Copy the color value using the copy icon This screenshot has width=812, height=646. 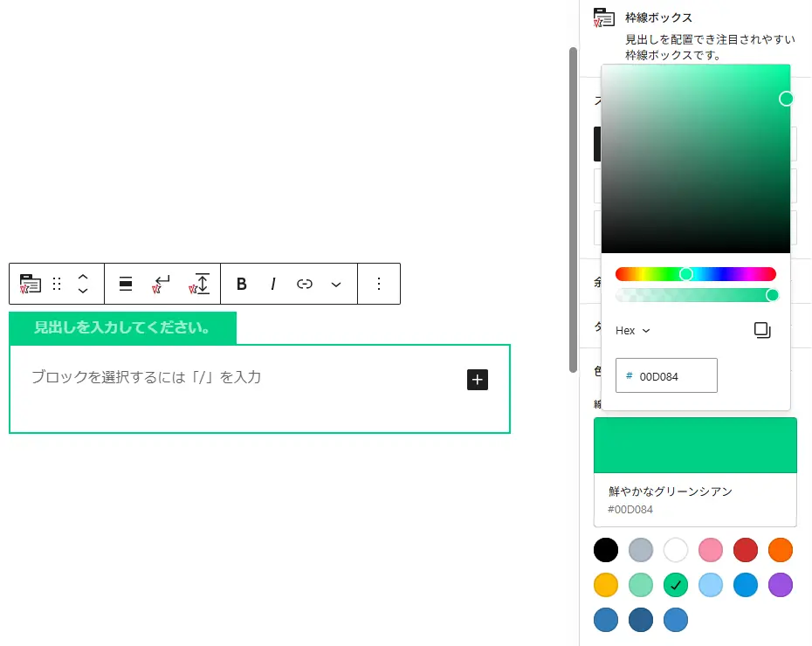pyautogui.click(x=762, y=330)
